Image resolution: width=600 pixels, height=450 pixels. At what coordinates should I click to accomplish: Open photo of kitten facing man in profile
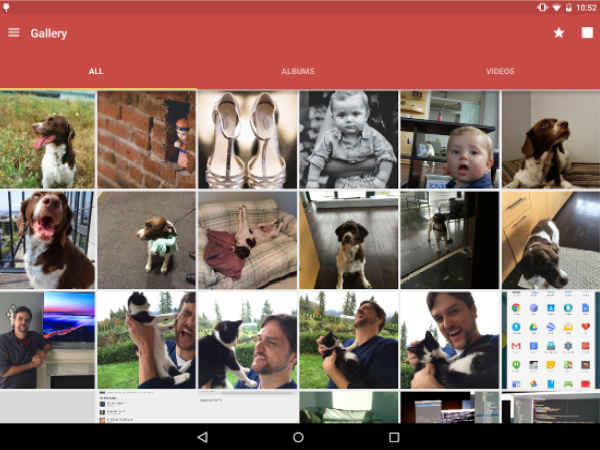[x=248, y=340]
